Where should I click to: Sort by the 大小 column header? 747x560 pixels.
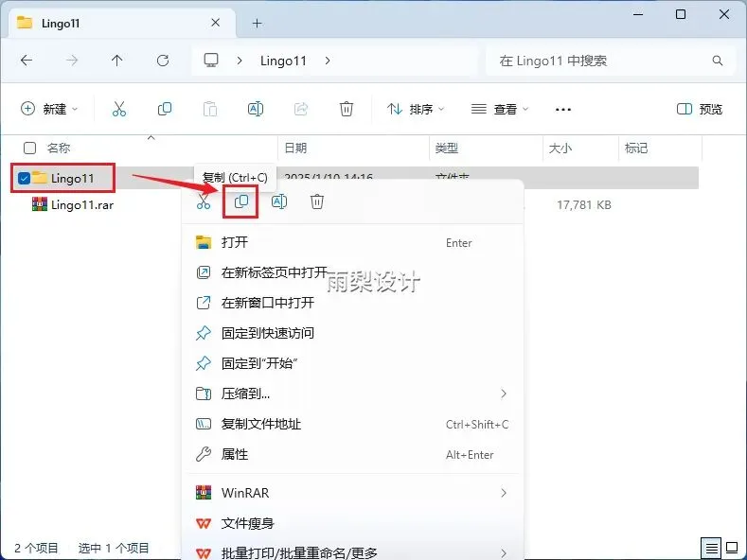point(560,149)
